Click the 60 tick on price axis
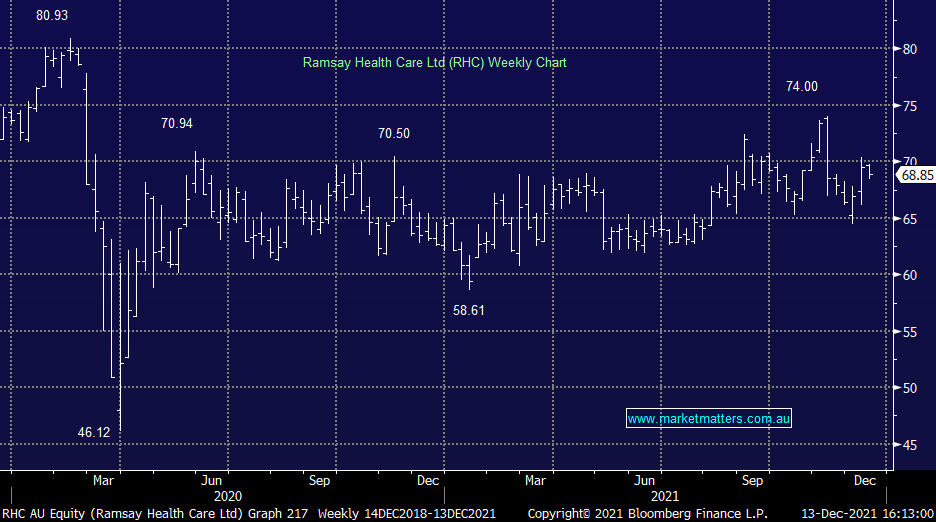 [909, 275]
